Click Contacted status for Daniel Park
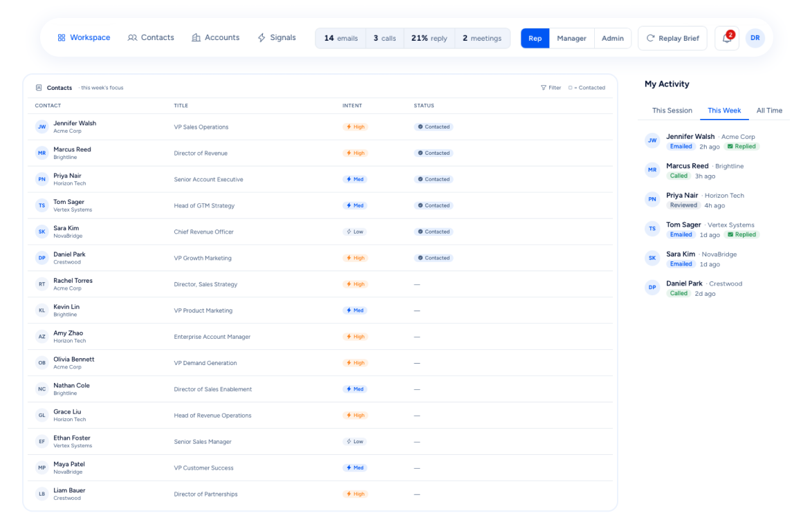Screen dimensions: 812x531 434,258
